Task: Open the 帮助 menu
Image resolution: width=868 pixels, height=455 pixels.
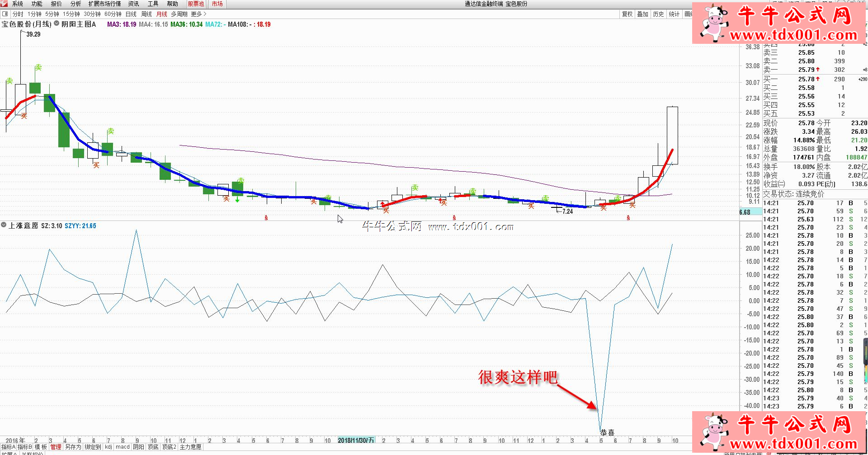Action: pyautogui.click(x=172, y=4)
